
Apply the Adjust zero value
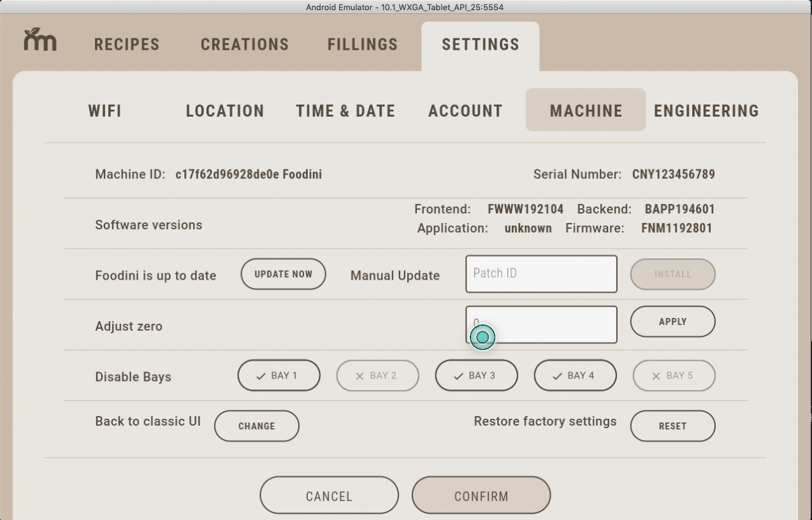tap(673, 322)
